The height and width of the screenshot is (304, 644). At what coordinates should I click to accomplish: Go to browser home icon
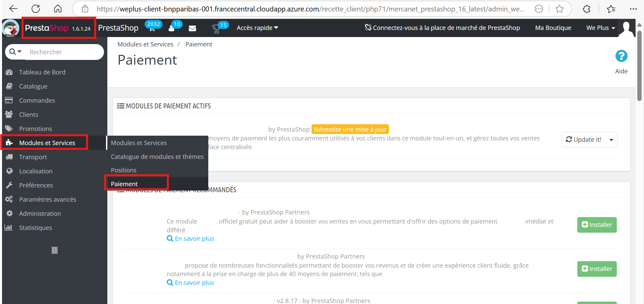pos(58,9)
